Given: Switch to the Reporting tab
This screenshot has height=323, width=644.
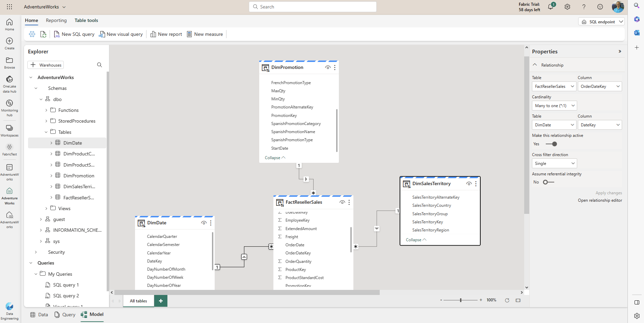Looking at the screenshot, I should (x=56, y=20).
